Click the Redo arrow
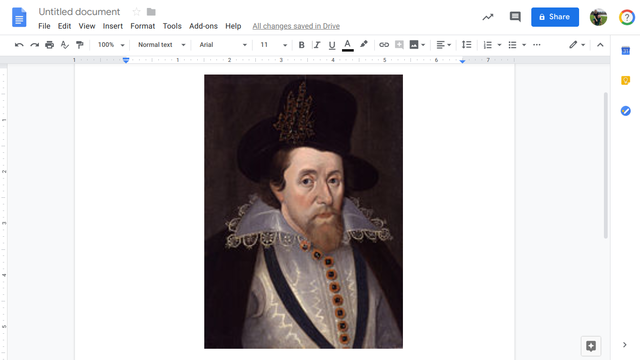 click(x=34, y=45)
